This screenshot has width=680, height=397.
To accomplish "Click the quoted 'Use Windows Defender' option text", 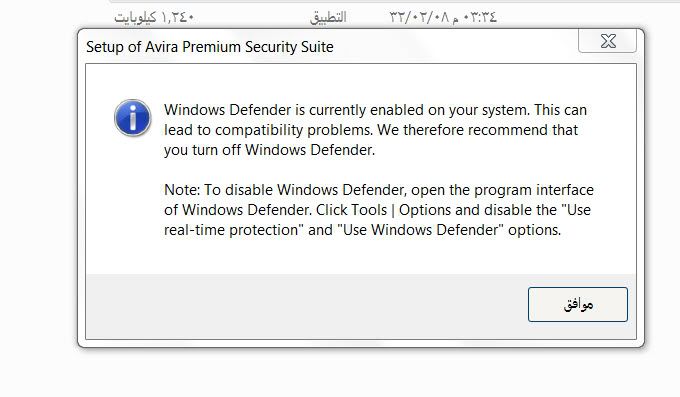I will coord(421,230).
